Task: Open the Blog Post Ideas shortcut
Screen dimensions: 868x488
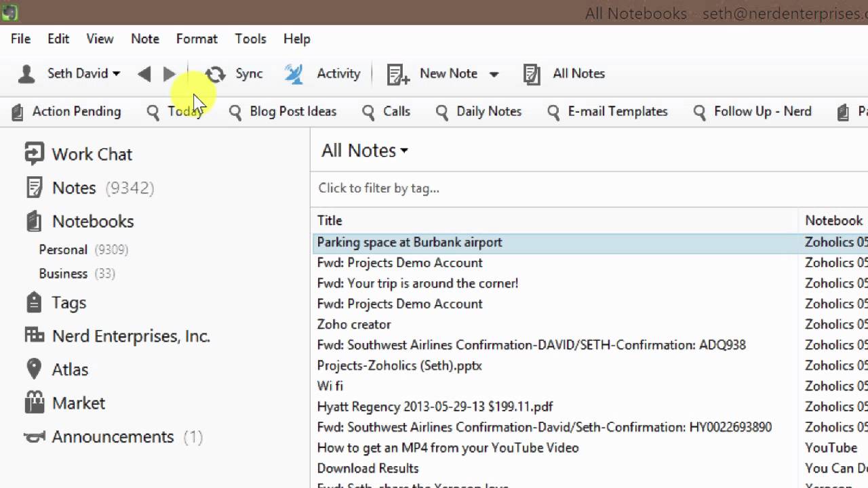Action: tap(293, 112)
